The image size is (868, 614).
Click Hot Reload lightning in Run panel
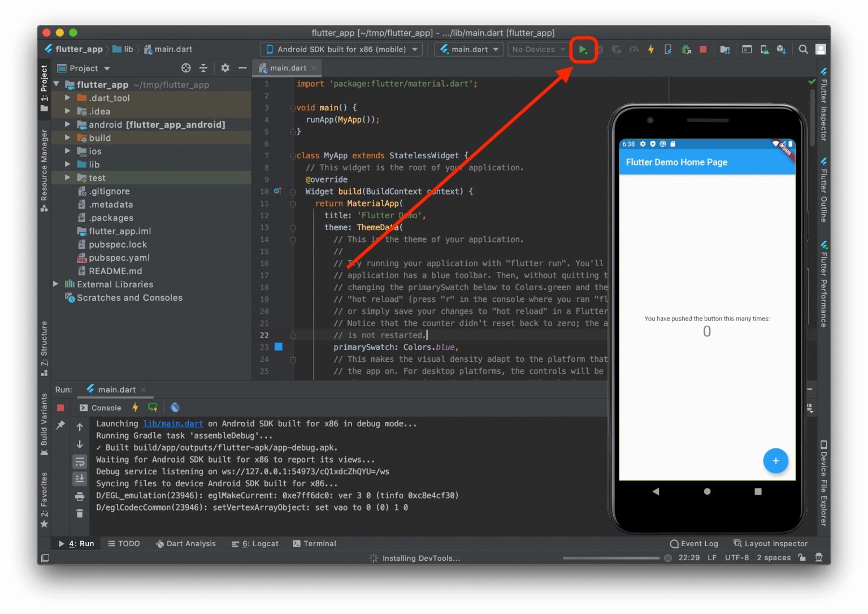tap(135, 408)
